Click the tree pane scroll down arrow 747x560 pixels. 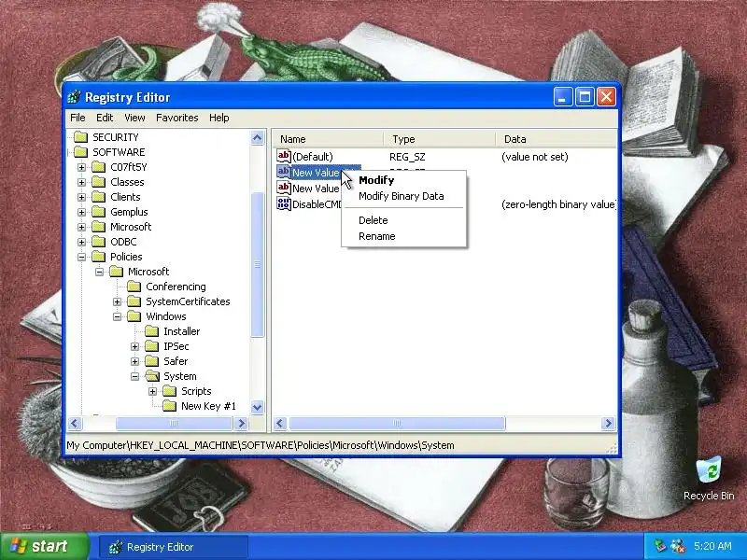point(258,407)
